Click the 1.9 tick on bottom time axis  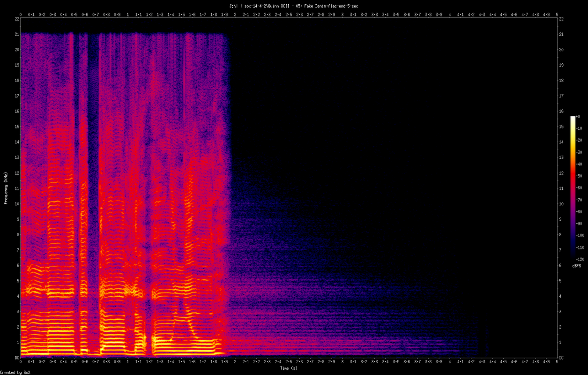click(224, 362)
